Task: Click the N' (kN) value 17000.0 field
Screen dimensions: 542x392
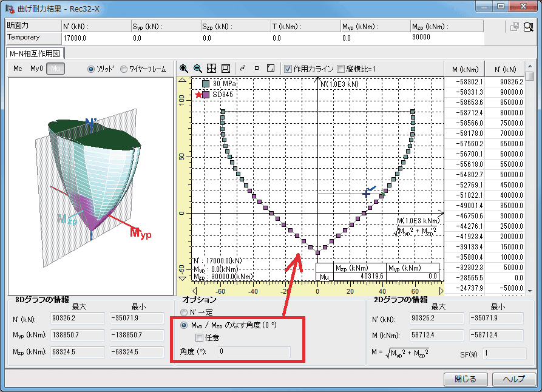Action: pos(97,38)
